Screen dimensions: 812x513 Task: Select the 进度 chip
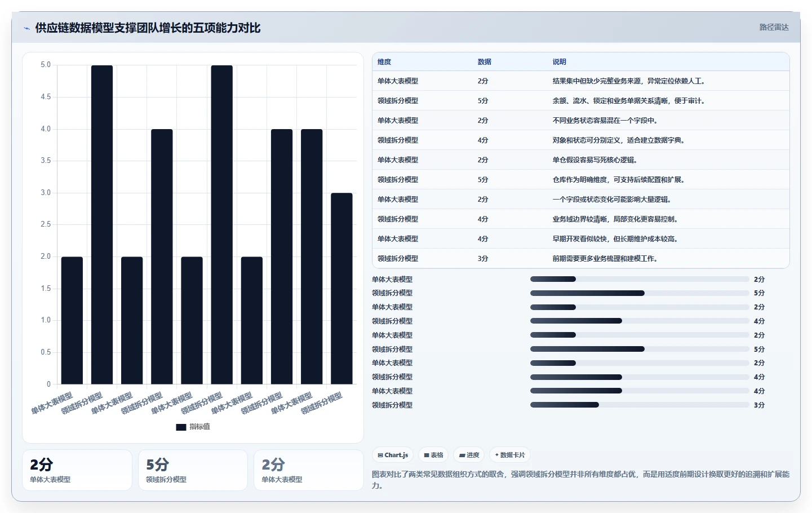(469, 455)
